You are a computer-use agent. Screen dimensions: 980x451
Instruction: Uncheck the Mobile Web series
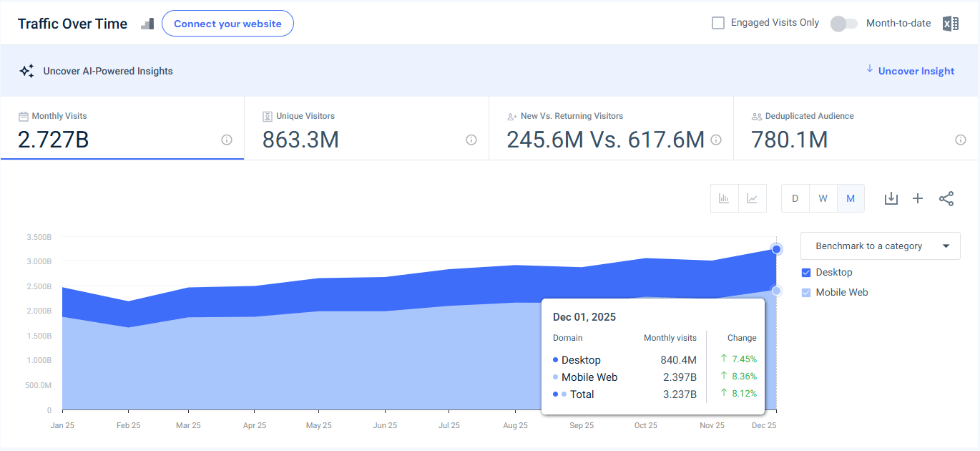[807, 292]
